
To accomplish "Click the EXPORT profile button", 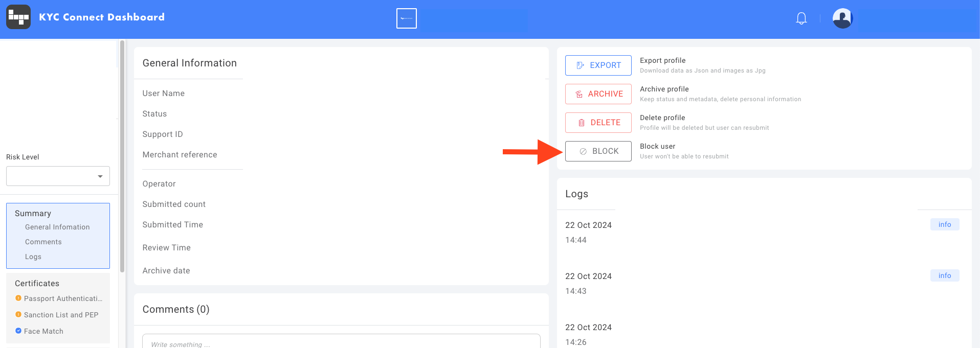I will (598, 65).
